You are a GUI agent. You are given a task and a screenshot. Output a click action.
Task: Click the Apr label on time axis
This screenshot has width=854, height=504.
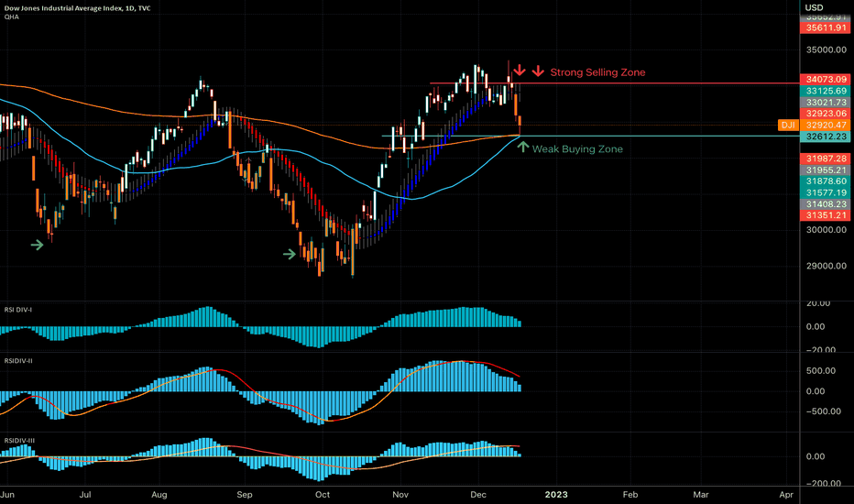point(786,495)
